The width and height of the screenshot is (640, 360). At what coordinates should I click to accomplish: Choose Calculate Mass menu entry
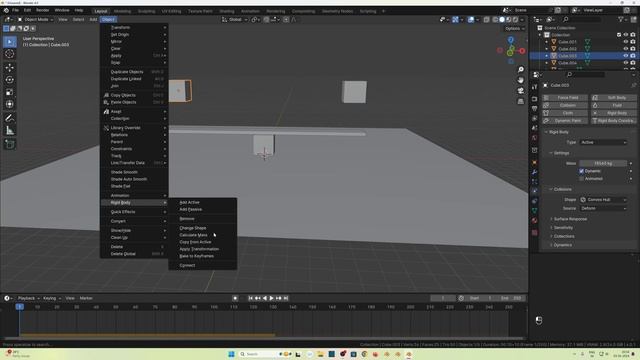(x=202, y=235)
